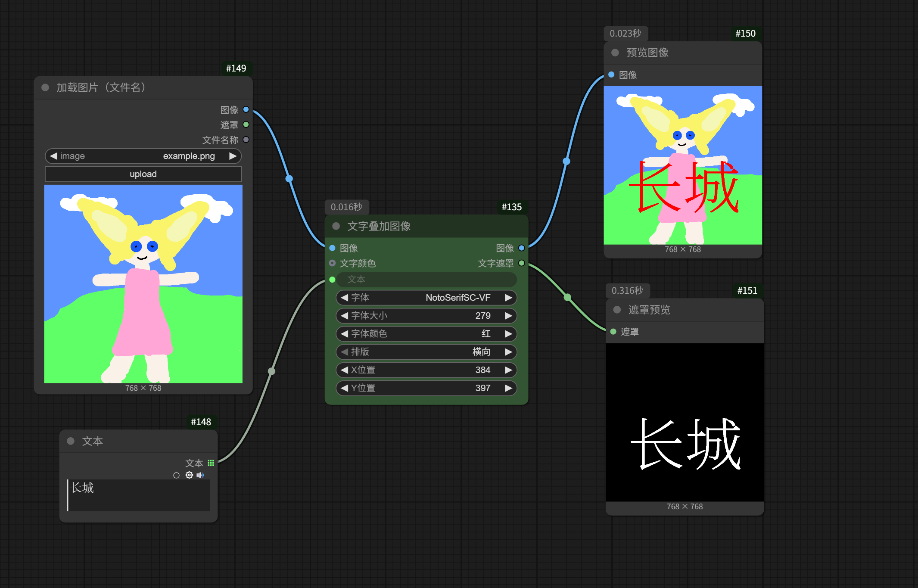Click the midpoint dot on blue link to 预览图像
Screen dimensions: 918x588
point(566,161)
